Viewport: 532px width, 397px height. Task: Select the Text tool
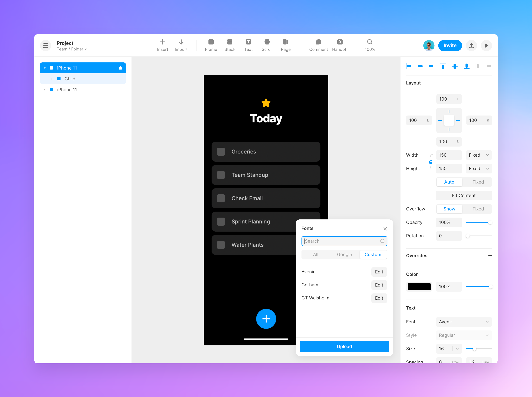pos(248,45)
